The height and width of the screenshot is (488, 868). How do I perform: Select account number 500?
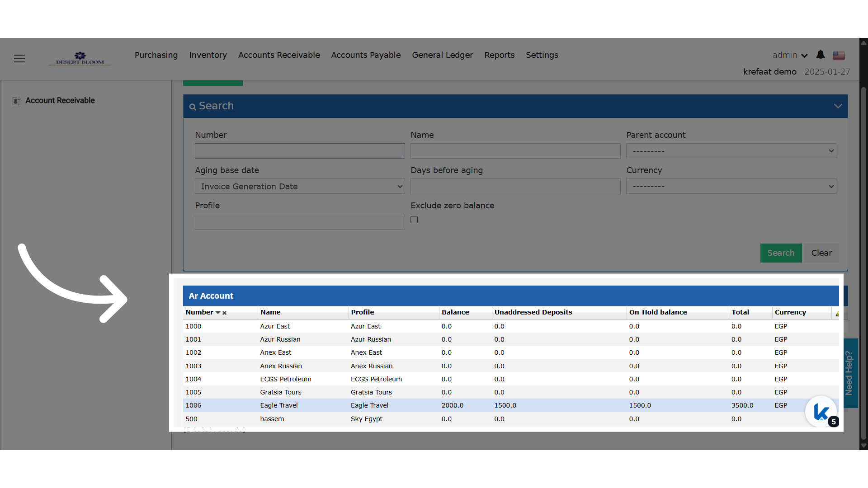(191, 419)
